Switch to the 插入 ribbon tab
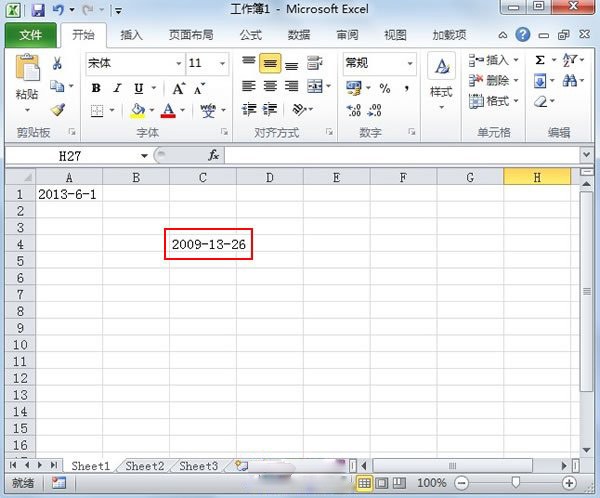Viewport: 600px width, 498px height. pyautogui.click(x=131, y=35)
